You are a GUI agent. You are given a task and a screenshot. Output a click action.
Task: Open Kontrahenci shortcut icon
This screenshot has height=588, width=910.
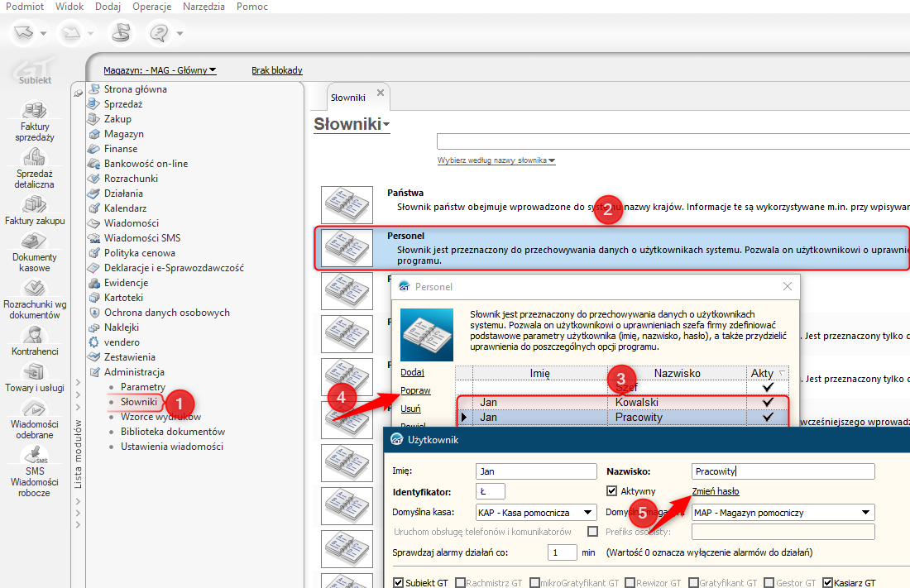[x=34, y=335]
